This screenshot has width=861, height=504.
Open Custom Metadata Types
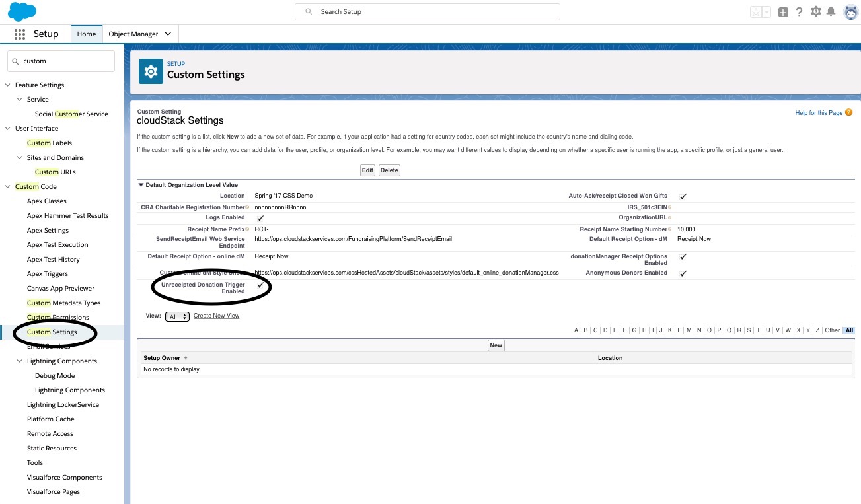coord(64,303)
